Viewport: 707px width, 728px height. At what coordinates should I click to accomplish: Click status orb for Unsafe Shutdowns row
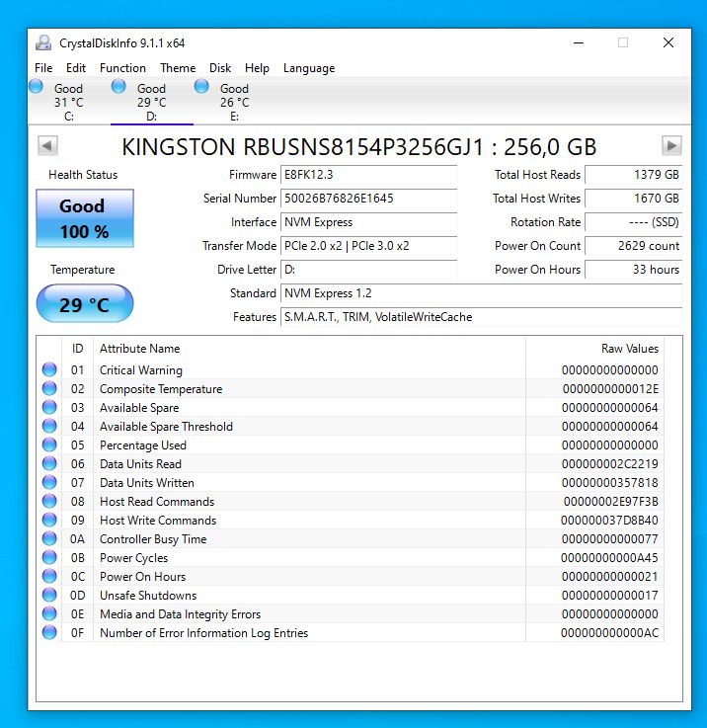pos(49,596)
